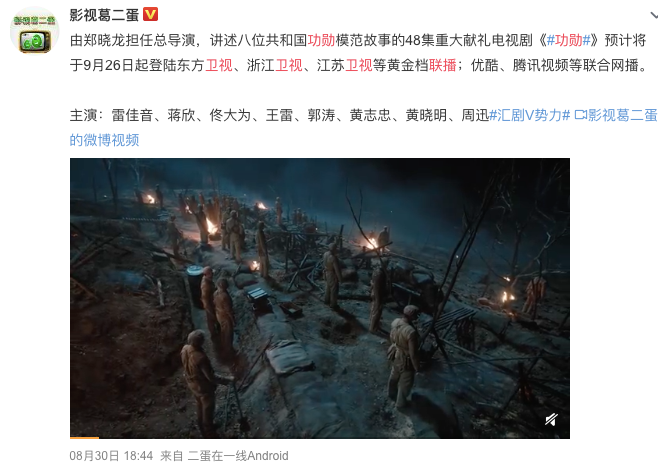Open the #汇剧V势力# hashtag link
This screenshot has width=658, height=468.
(x=530, y=115)
